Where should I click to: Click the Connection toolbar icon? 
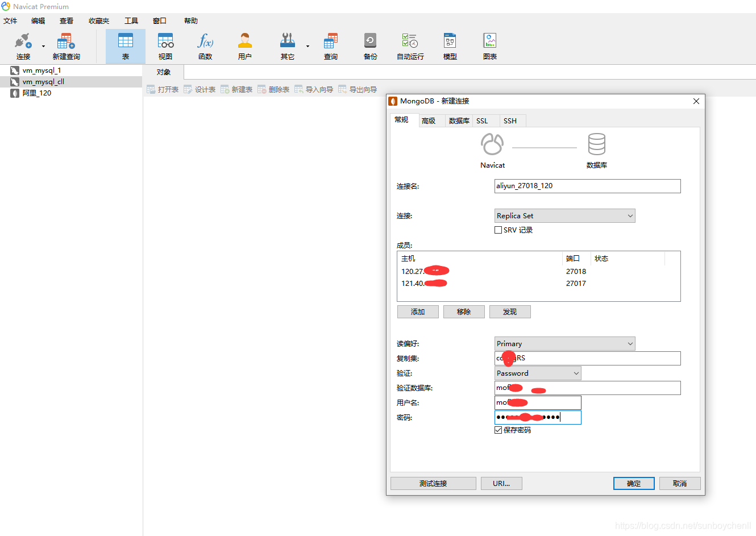[x=23, y=46]
